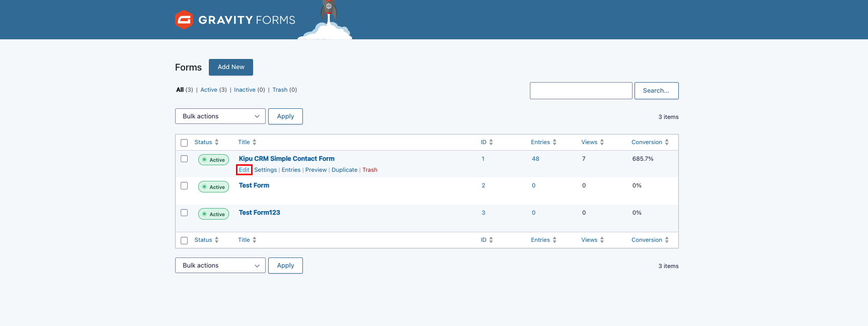
Task: Sort by Status using header sort arrows
Action: click(216, 142)
